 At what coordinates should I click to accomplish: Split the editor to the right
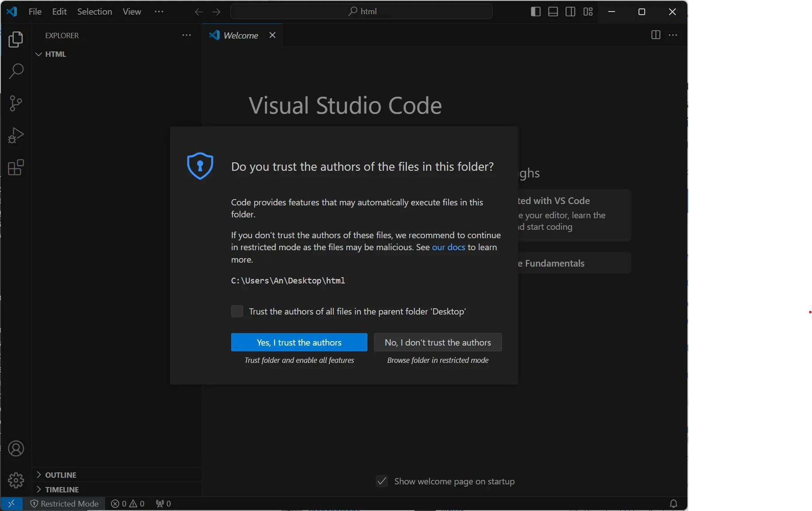click(655, 35)
